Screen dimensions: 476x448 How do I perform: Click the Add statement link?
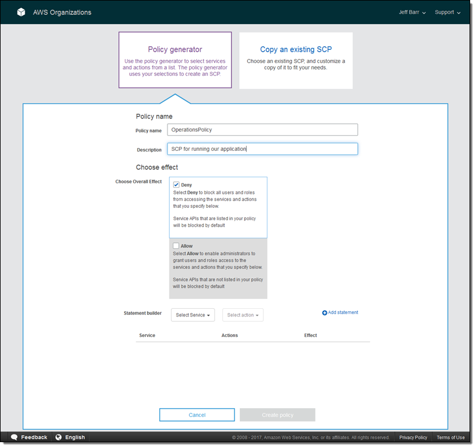(x=343, y=313)
